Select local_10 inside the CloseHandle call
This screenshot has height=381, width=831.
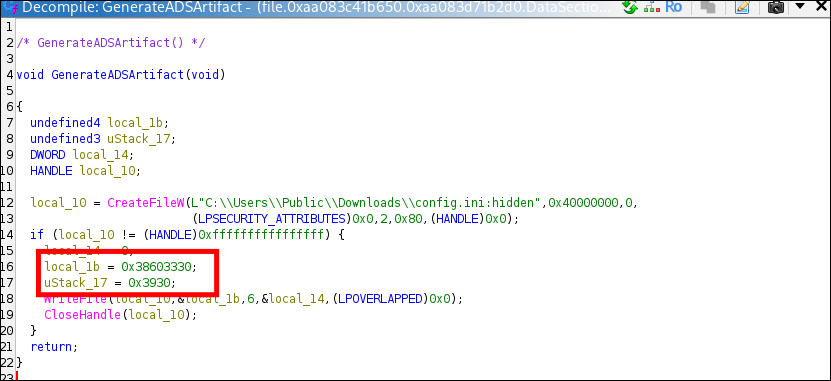[157, 315]
